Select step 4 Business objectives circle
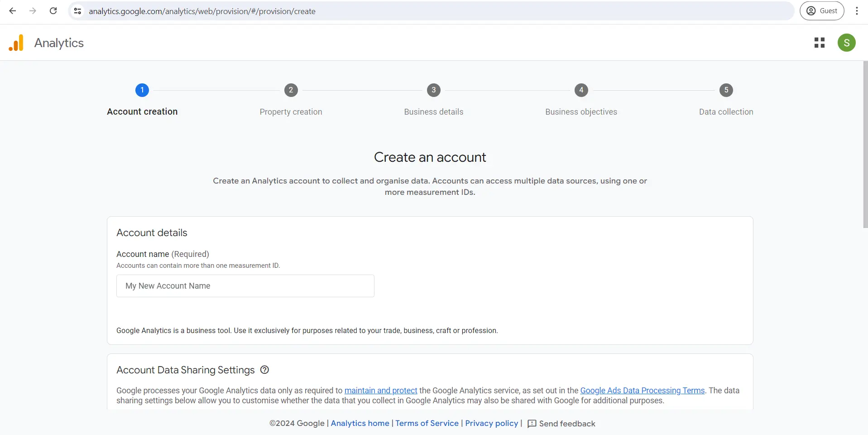The width and height of the screenshot is (868, 435). pos(581,90)
